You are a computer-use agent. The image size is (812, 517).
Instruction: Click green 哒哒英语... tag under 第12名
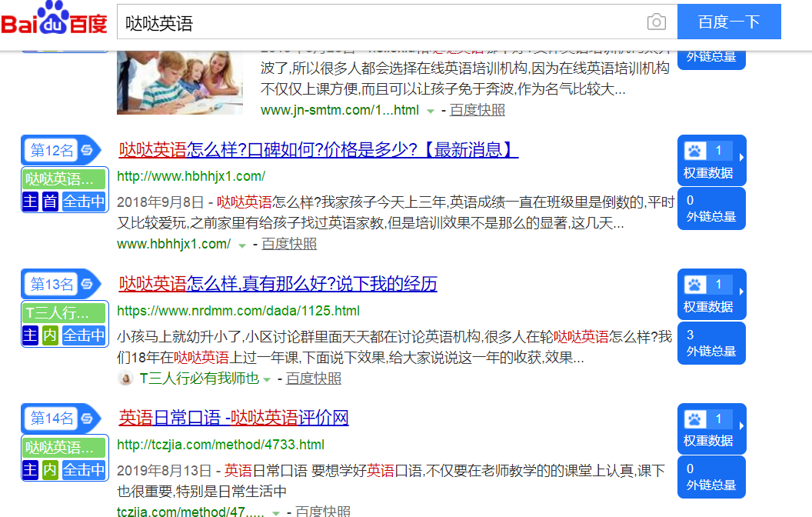point(65,179)
